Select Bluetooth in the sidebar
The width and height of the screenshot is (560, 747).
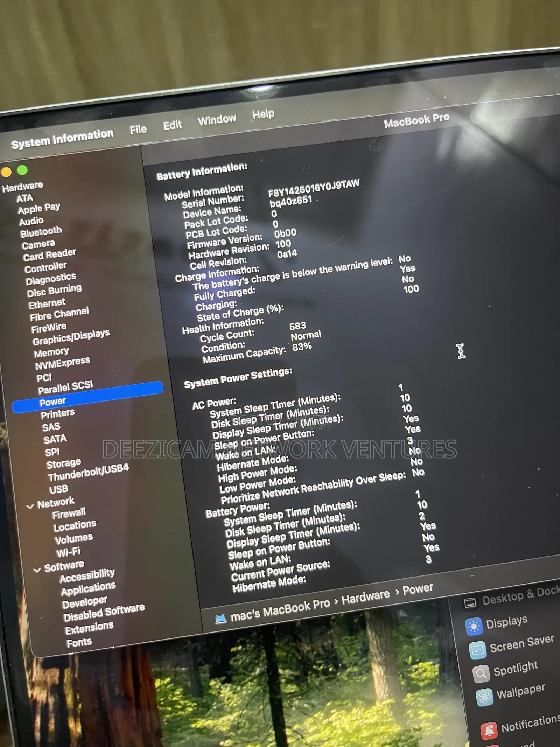tap(41, 231)
